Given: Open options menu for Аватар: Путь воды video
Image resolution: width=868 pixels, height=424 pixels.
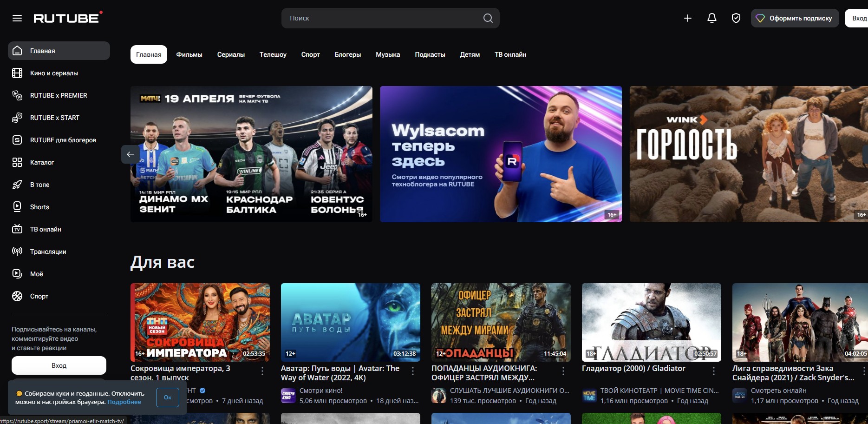Looking at the screenshot, I should 413,371.
